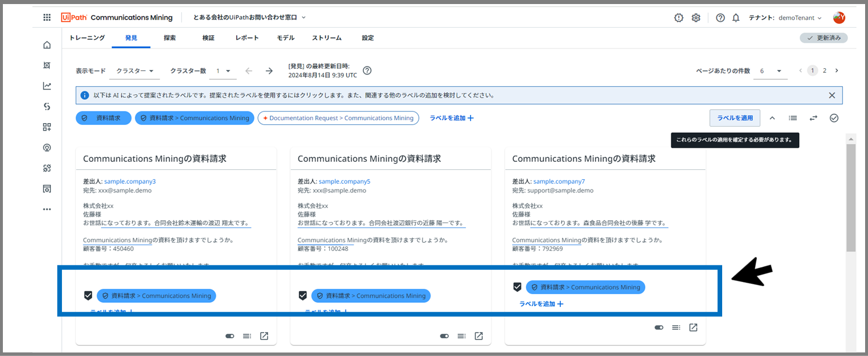Open sample.company7 message in new window
The width and height of the screenshot is (868, 356).
pyautogui.click(x=693, y=328)
